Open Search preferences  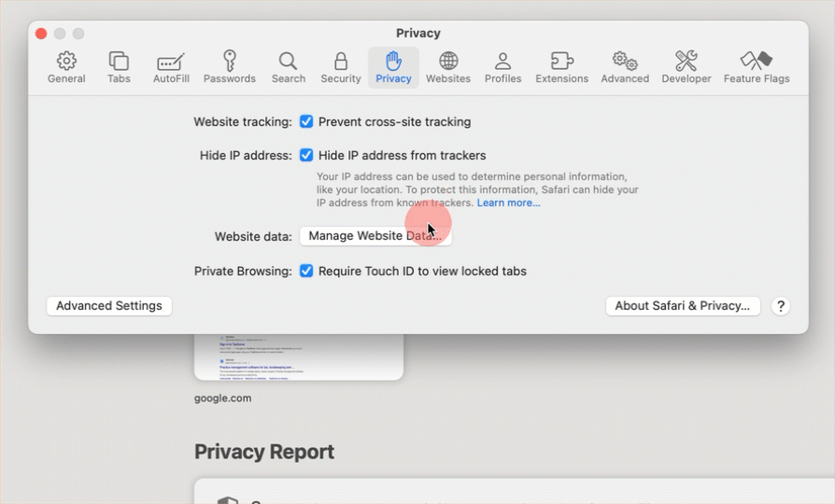(289, 67)
